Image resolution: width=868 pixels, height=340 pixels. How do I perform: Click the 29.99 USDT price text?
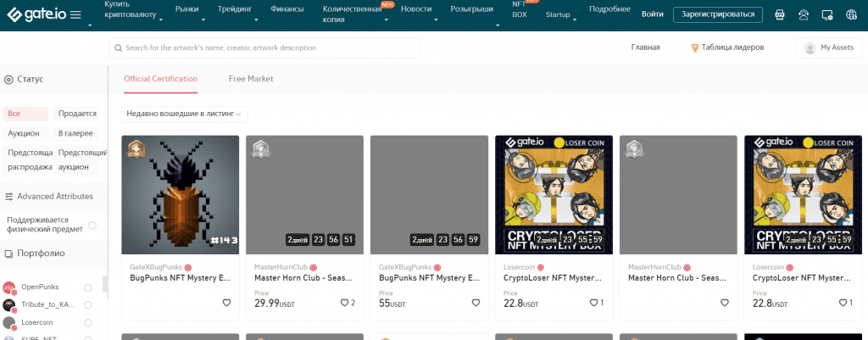tap(275, 304)
